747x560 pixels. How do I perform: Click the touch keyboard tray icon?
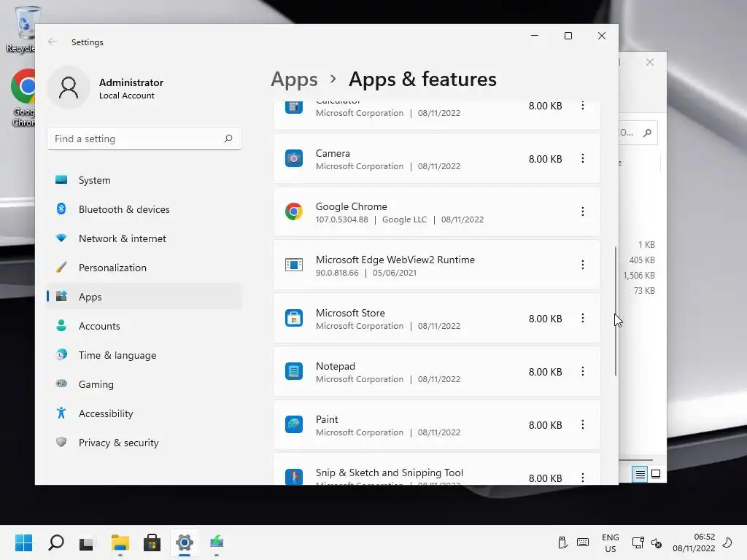point(583,542)
